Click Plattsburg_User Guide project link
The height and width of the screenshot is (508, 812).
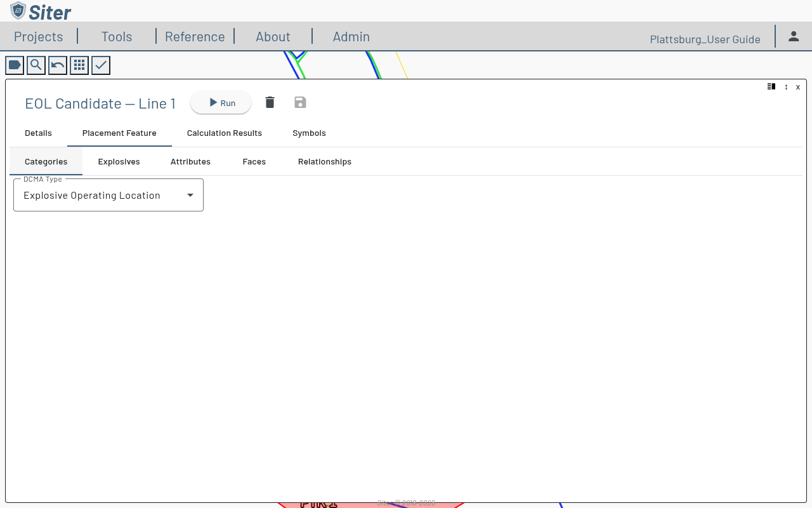[705, 39]
